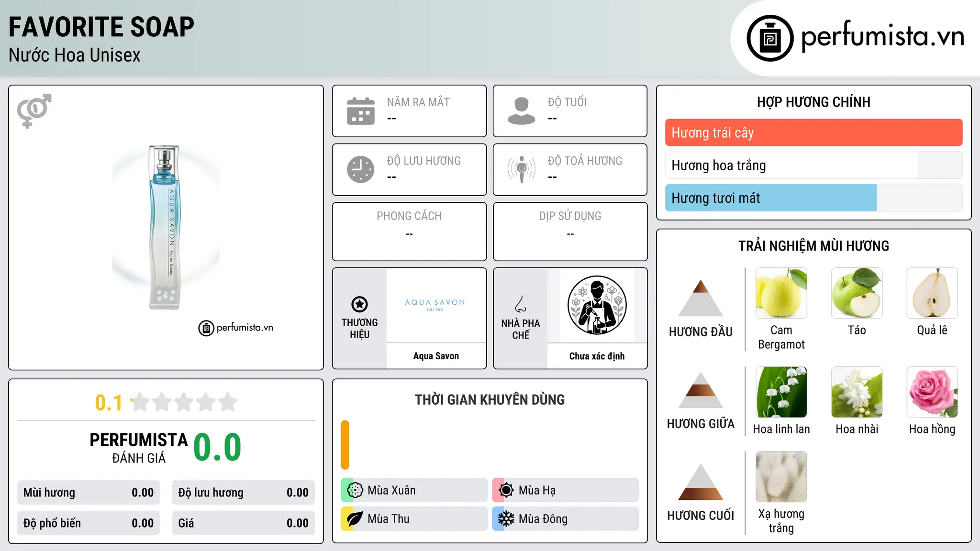Viewport: 980px width, 551px height.
Task: Select the Mùa Xuân season button
Action: (x=414, y=490)
